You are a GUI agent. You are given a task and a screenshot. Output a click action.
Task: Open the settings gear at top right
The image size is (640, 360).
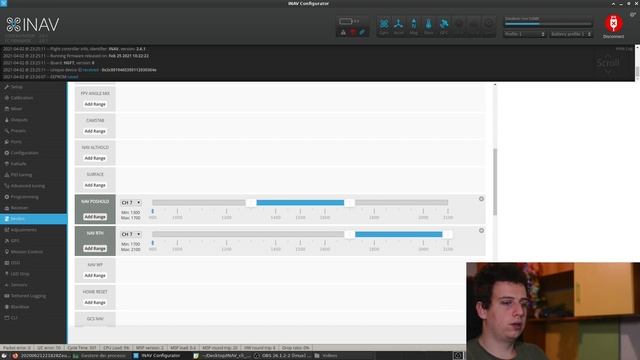(633, 15)
